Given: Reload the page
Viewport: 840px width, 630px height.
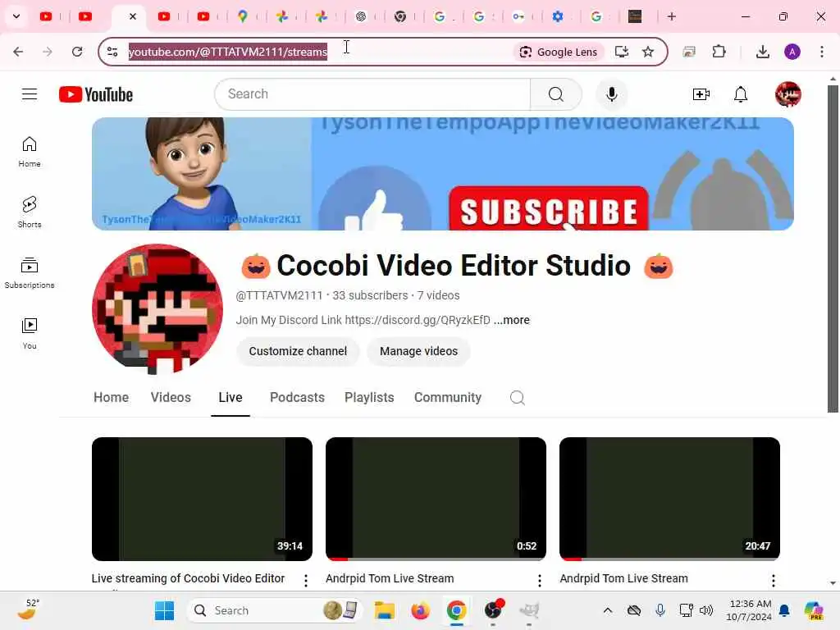Looking at the screenshot, I should [77, 52].
